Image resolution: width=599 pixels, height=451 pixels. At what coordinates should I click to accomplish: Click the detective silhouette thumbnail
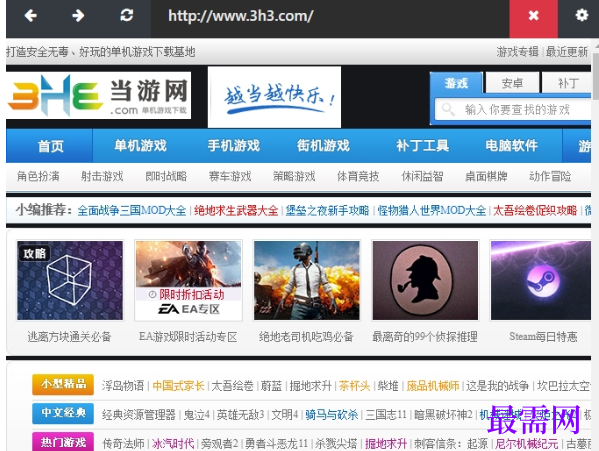pos(425,280)
